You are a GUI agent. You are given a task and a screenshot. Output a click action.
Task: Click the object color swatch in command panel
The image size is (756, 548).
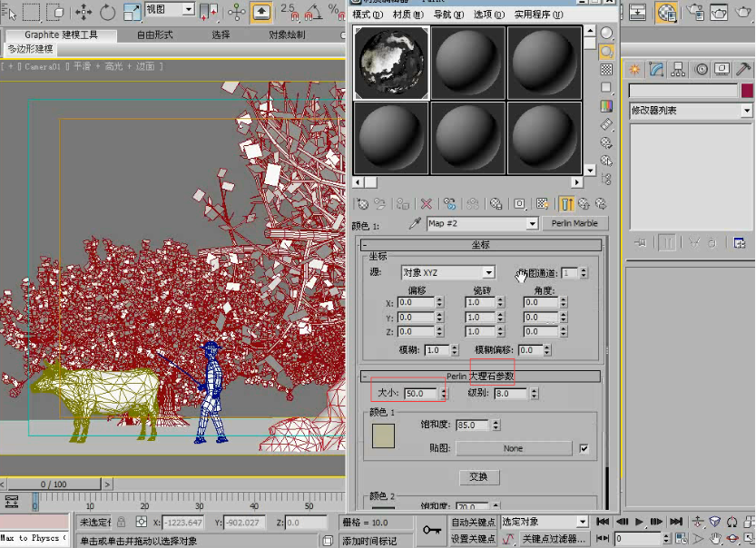click(x=747, y=91)
